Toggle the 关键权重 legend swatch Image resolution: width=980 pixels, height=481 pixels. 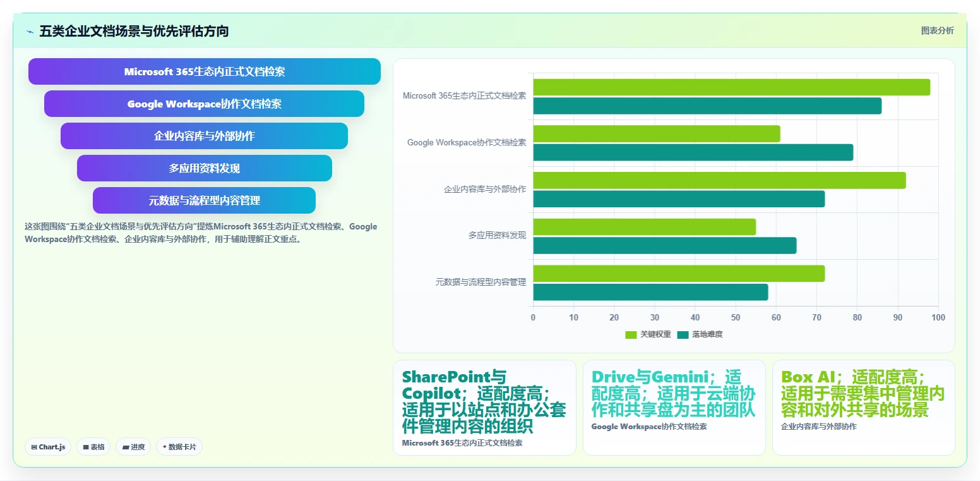click(631, 334)
